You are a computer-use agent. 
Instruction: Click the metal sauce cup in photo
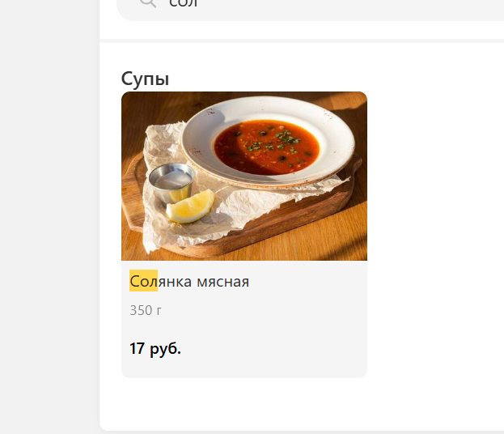coord(172,181)
